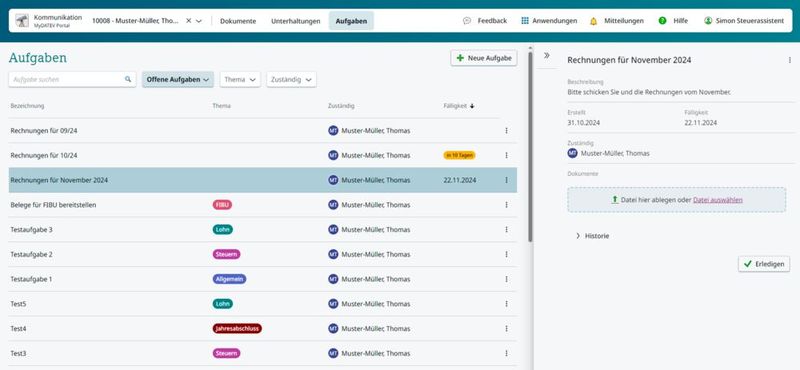The height and width of the screenshot is (370, 800).
Task: Click the file drop zone upload icon
Action: (x=615, y=200)
